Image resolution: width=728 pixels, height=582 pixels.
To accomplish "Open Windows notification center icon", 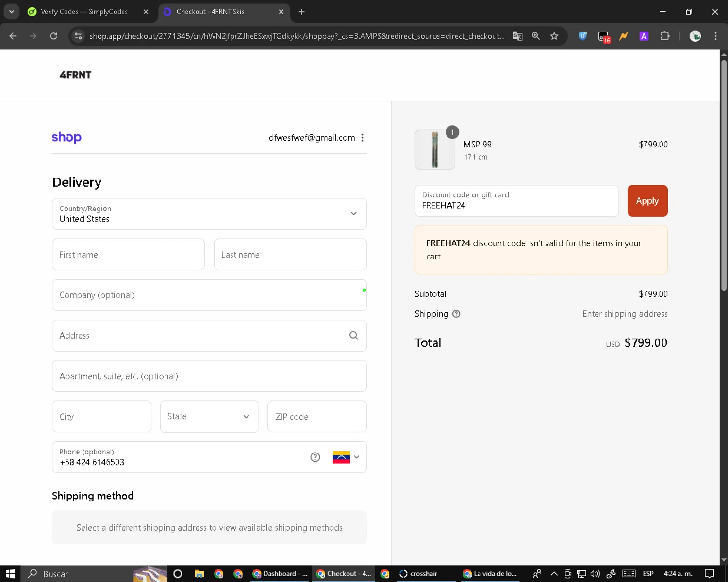I will [x=710, y=574].
